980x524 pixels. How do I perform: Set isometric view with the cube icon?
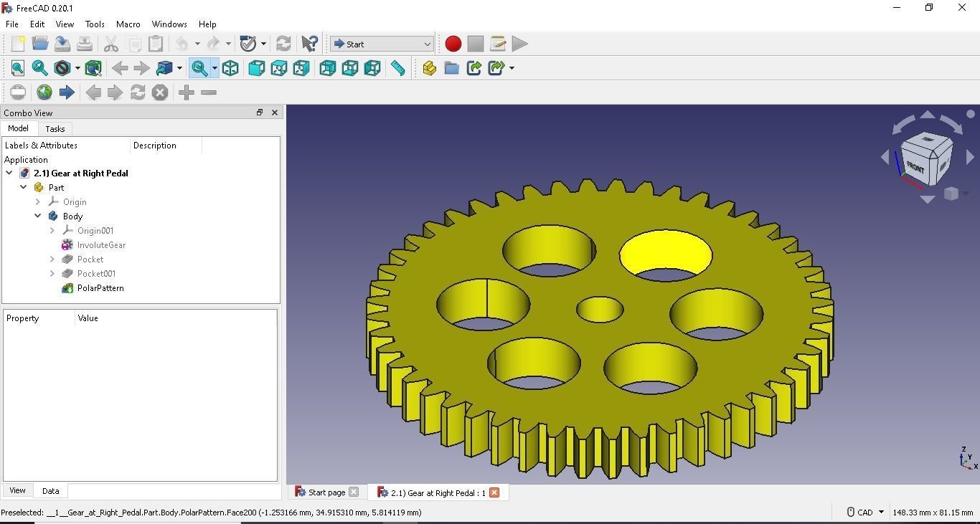coord(230,68)
